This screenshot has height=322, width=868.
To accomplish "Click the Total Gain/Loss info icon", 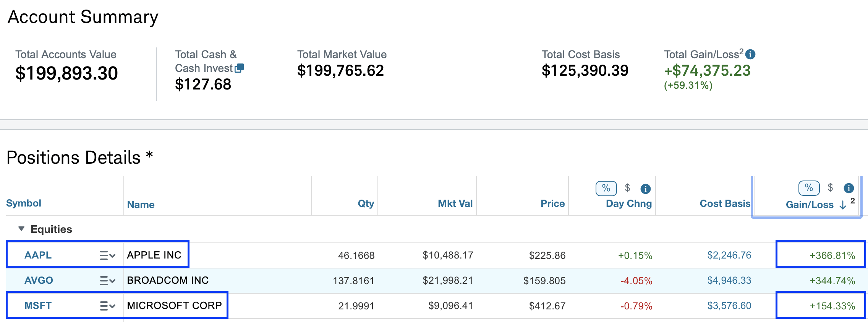I will pos(750,55).
